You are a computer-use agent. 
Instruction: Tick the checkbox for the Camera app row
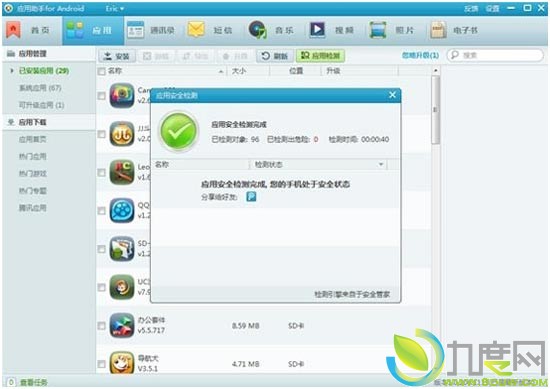point(101,95)
